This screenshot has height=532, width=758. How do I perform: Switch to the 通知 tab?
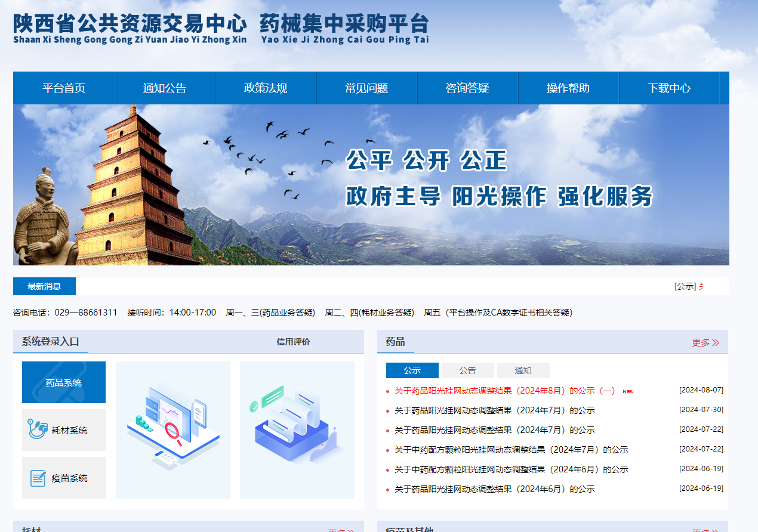[523, 370]
